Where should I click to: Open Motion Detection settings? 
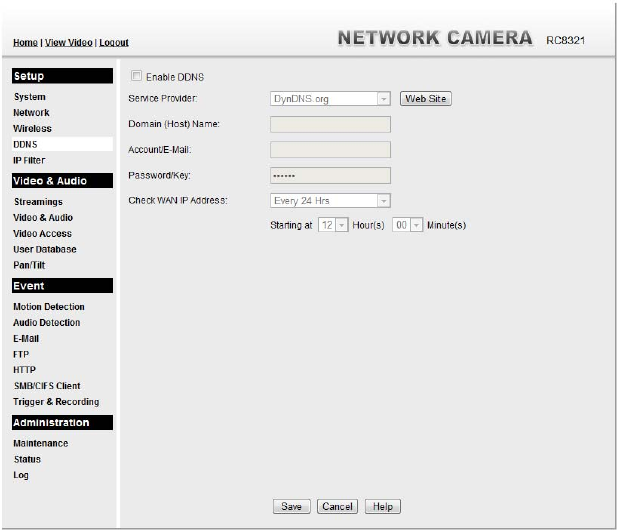pos(49,307)
